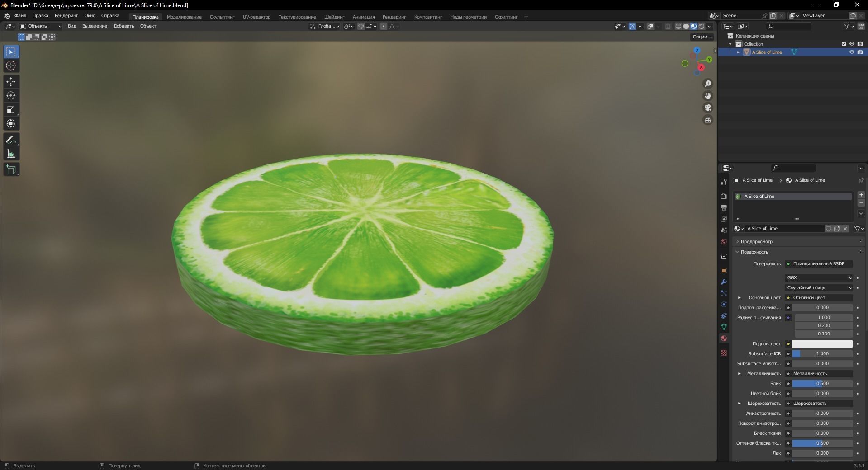
Task: Collapse the Поверхность section
Action: [x=754, y=252]
